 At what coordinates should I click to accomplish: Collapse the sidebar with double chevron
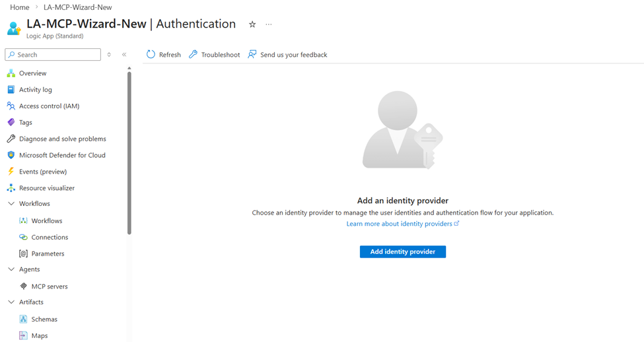(x=124, y=55)
